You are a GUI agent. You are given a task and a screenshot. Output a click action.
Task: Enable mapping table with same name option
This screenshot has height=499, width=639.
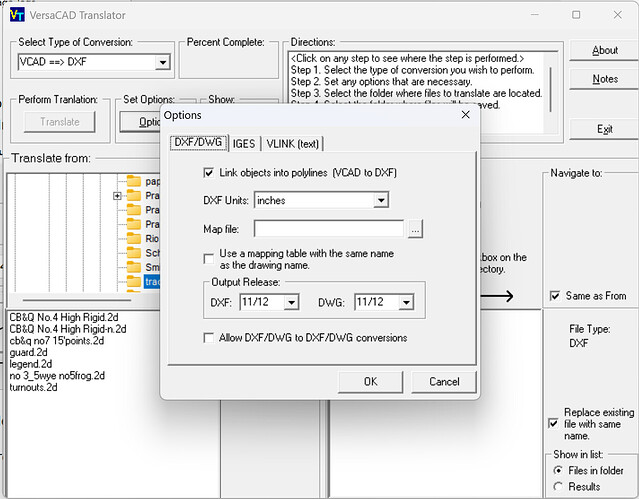[x=208, y=258]
